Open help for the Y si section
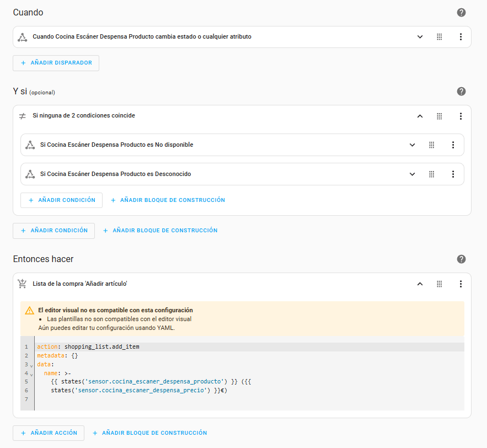The width and height of the screenshot is (487, 448). (461, 92)
